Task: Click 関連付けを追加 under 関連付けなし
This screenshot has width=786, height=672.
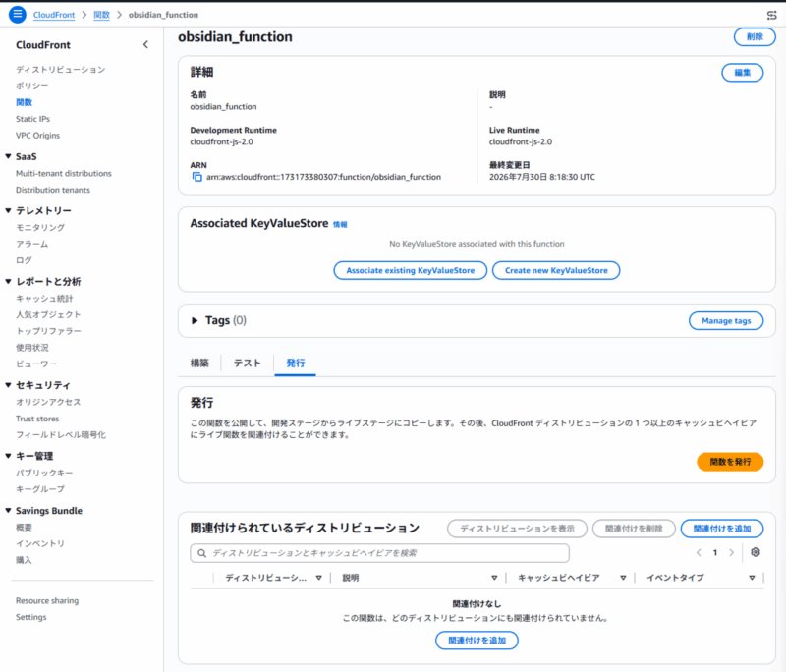Action: click(x=477, y=641)
